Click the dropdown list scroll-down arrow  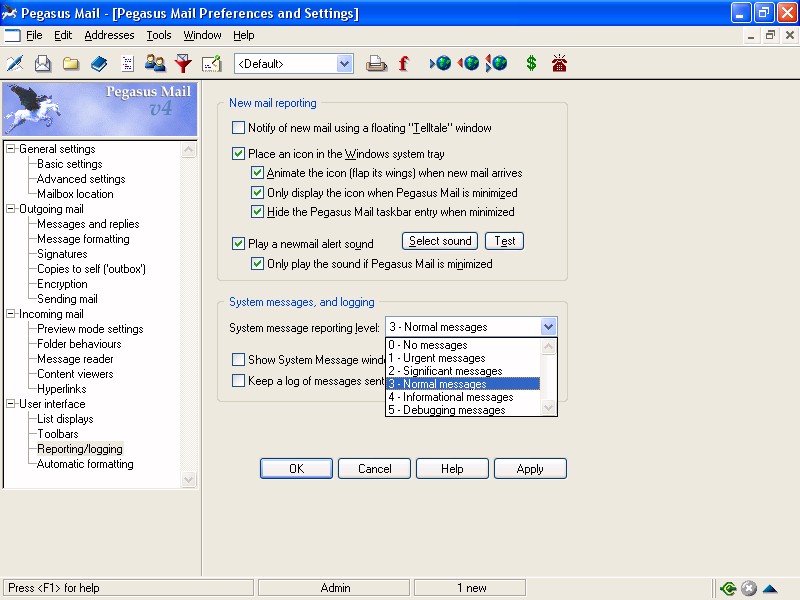tap(548, 408)
